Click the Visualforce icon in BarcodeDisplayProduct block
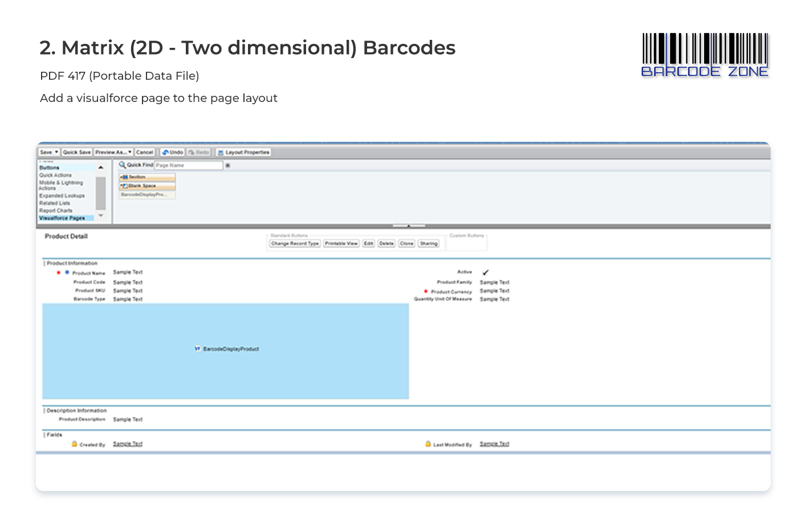Viewport: 798px width, 532px height. [x=197, y=349]
